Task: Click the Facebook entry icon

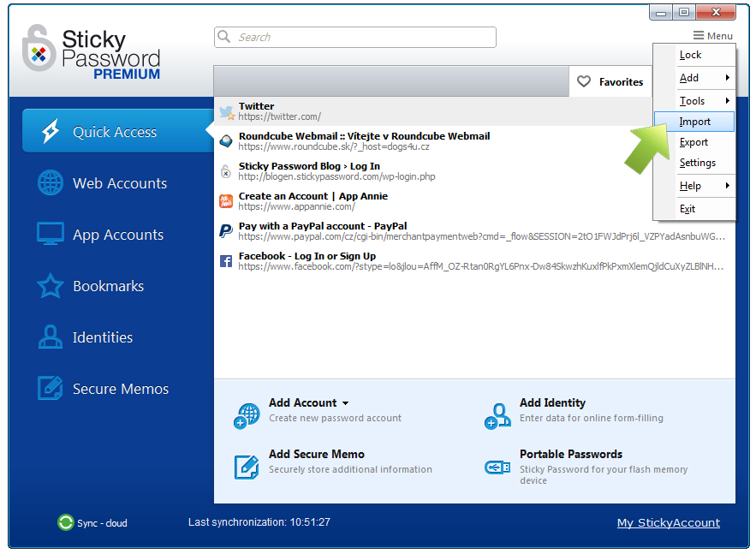Action: pos(226,261)
